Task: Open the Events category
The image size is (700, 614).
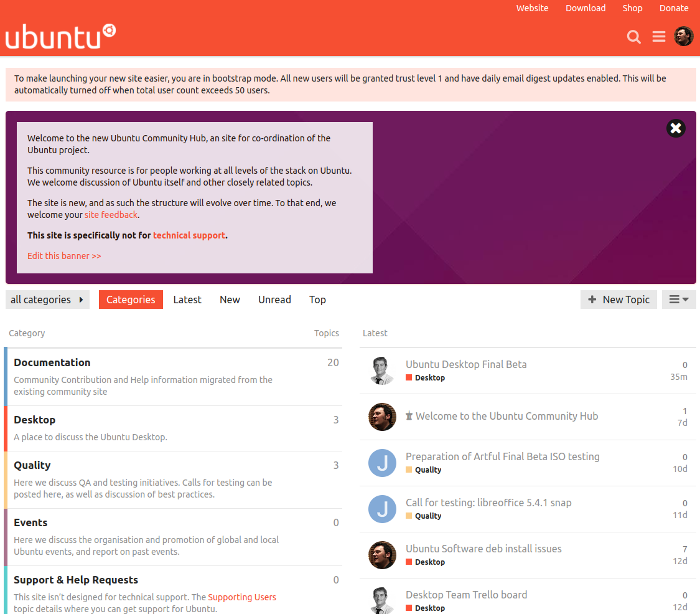Action: (30, 522)
